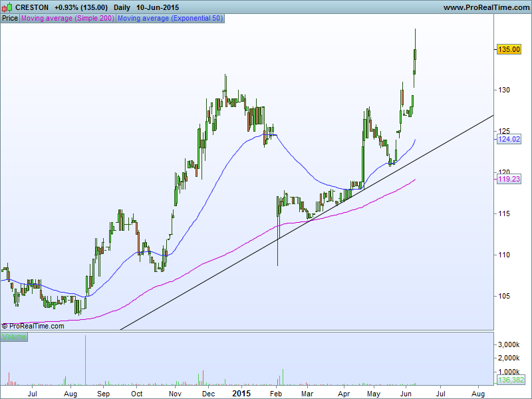Click the Daily timeframe label
Viewport: 532px width, 399px height.
pos(122,7)
